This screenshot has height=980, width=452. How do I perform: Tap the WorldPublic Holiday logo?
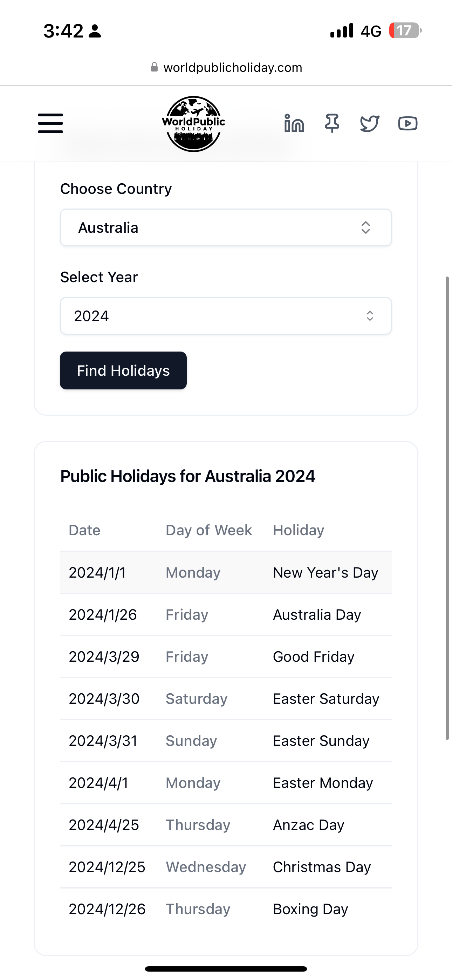point(193,124)
